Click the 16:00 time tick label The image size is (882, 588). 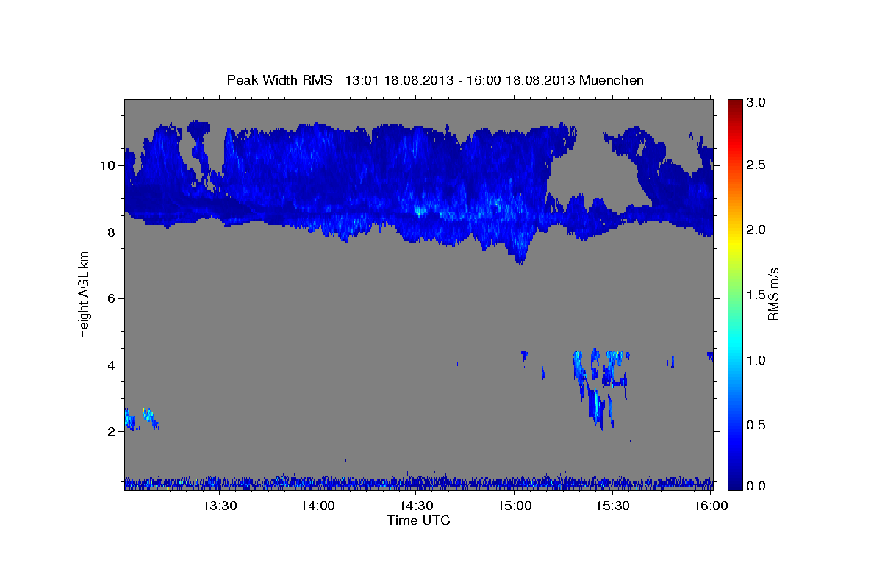(710, 506)
